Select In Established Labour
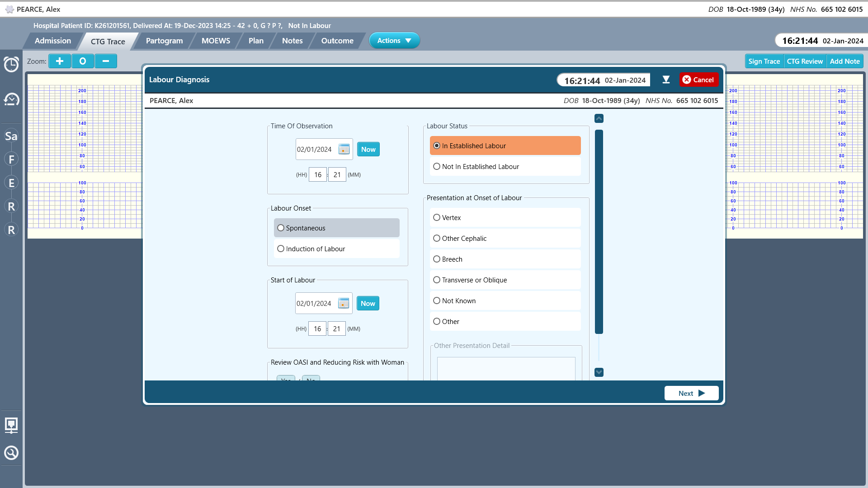Viewport: 868px width, 488px height. click(x=505, y=146)
